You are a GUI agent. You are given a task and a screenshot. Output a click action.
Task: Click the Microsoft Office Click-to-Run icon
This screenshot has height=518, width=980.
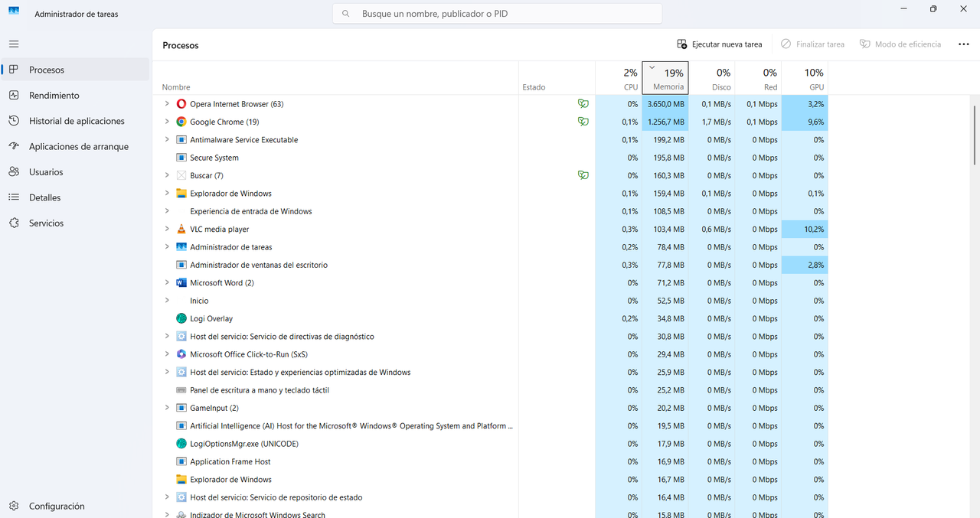181,354
